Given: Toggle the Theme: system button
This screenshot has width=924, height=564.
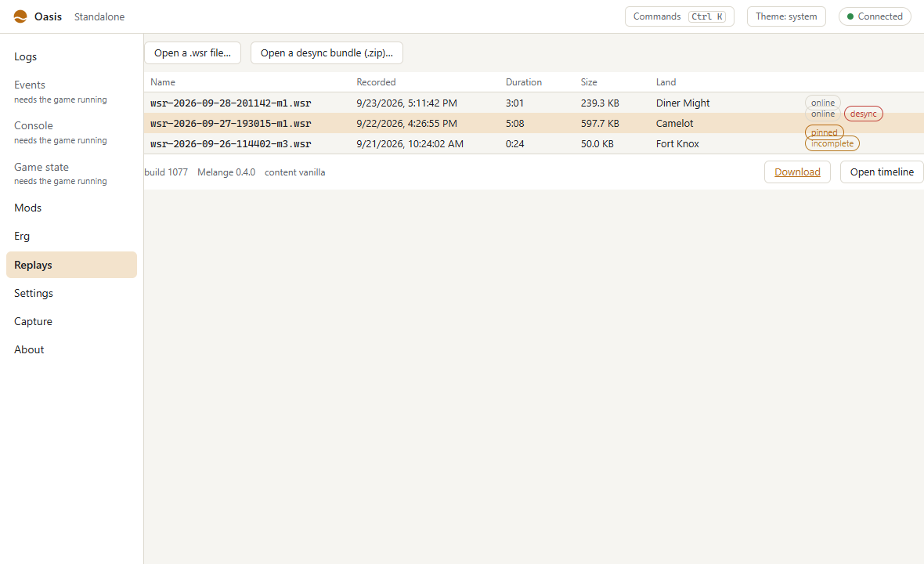Looking at the screenshot, I should tap(786, 16).
